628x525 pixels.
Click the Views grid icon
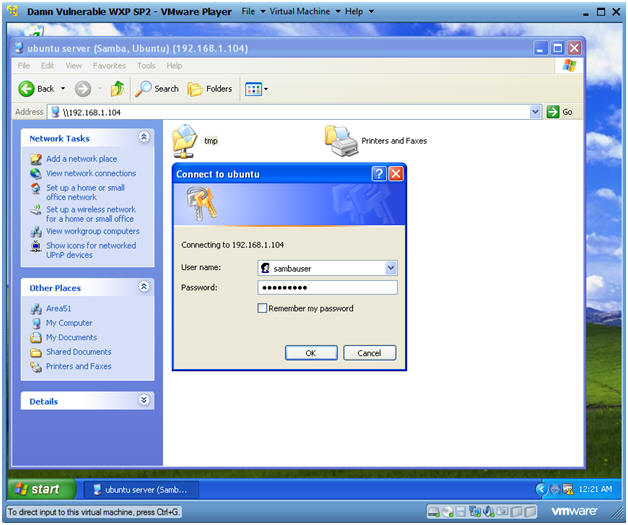253,89
